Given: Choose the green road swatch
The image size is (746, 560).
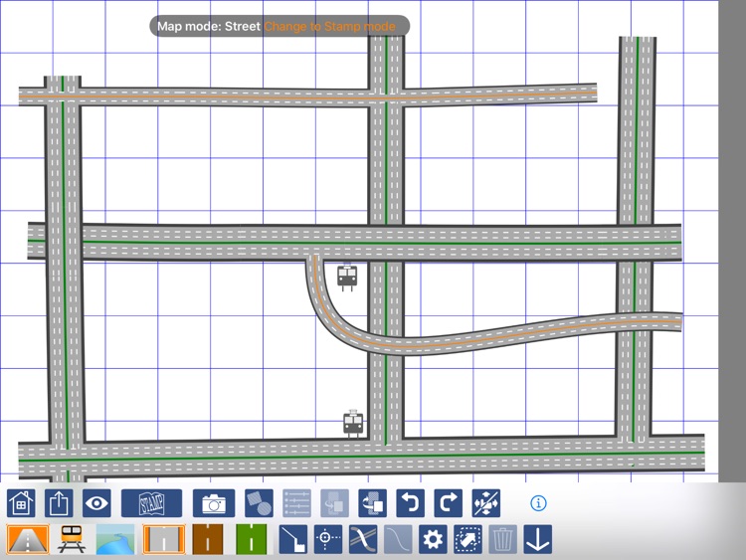Looking at the screenshot, I should pos(251,540).
